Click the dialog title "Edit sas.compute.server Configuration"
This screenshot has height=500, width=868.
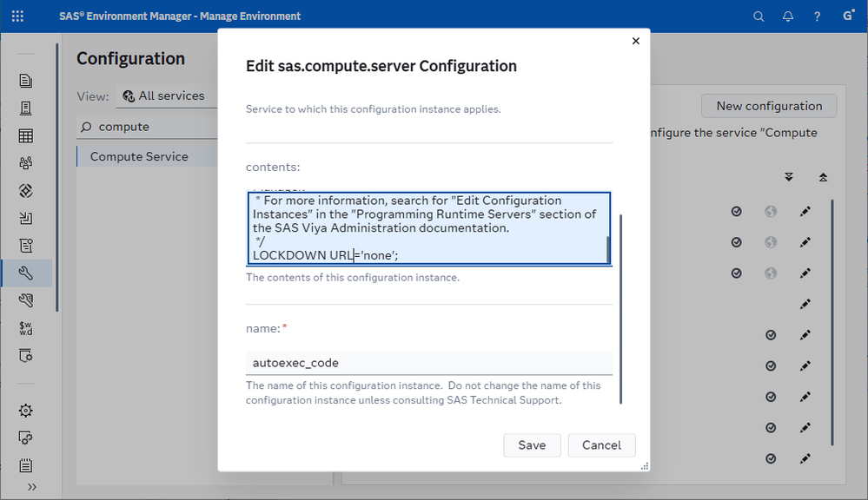[x=381, y=66]
